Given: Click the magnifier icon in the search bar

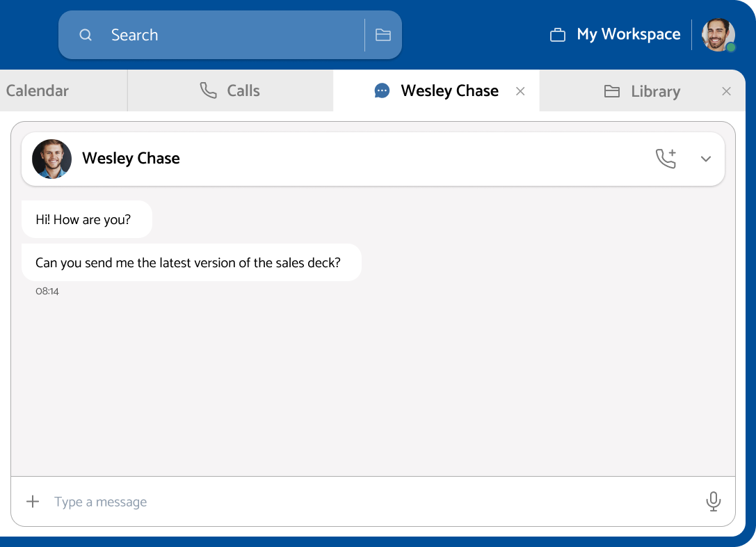Looking at the screenshot, I should 86,35.
